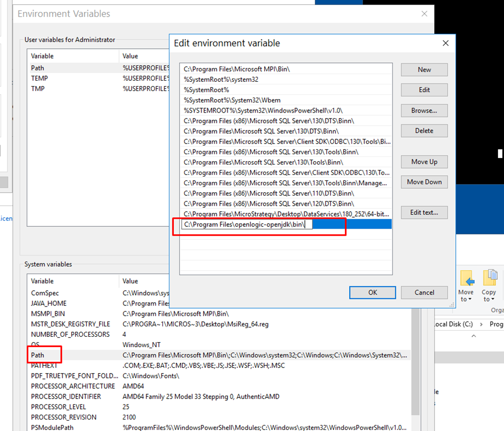Select PSModulePath system variable
Image resolution: width=504 pixels, height=431 pixels.
tap(219, 427)
